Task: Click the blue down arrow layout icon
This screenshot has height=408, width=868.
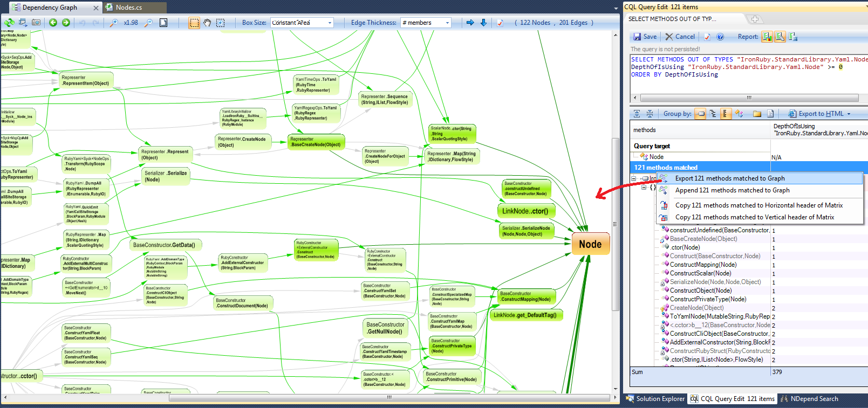Action: [x=483, y=23]
